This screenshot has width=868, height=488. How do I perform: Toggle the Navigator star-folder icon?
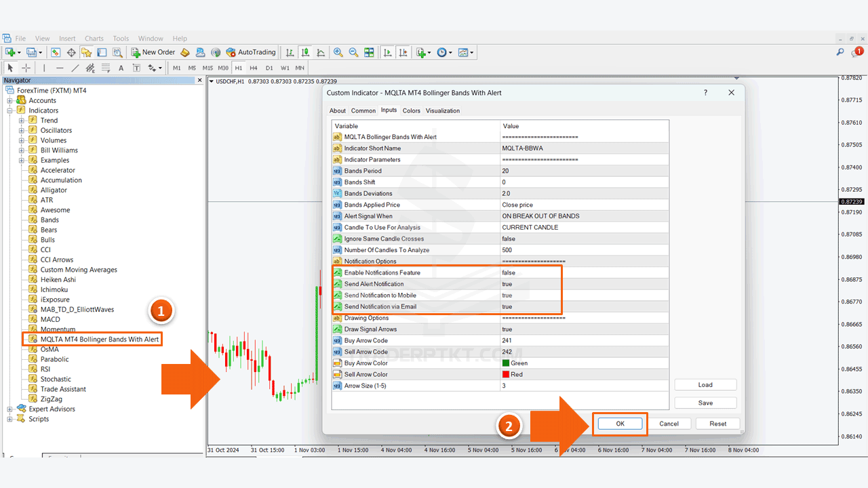[x=86, y=52]
